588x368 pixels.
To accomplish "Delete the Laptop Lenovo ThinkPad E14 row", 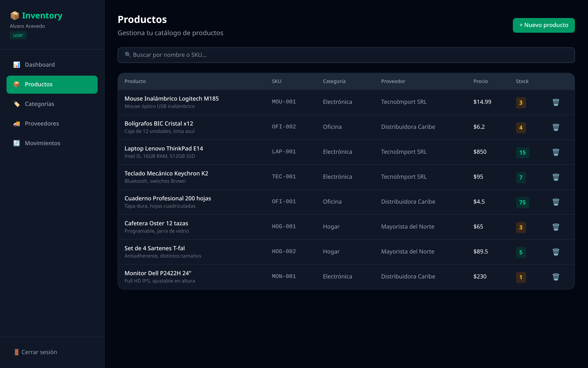I will click(x=556, y=152).
